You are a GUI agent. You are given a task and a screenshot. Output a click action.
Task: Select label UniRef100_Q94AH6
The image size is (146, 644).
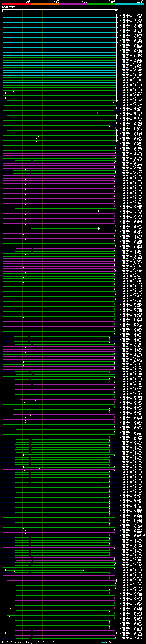[131, 48]
